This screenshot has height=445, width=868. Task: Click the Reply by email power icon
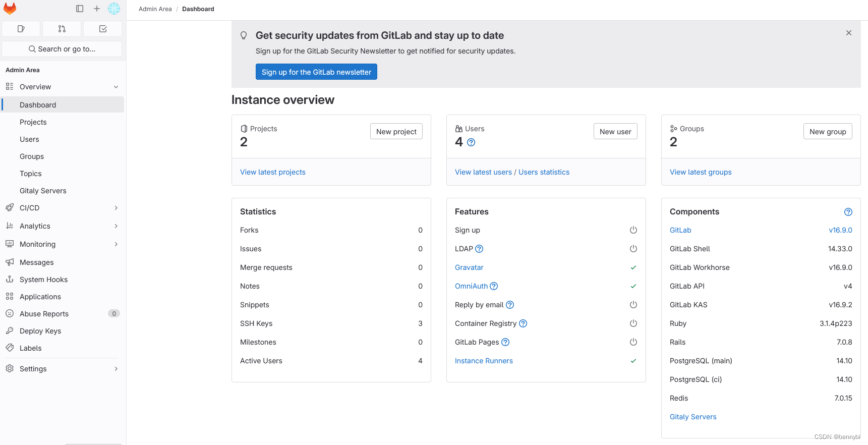coord(633,305)
